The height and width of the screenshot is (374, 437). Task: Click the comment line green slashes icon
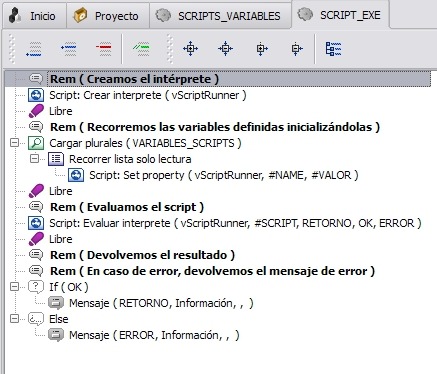pyautogui.click(x=141, y=49)
